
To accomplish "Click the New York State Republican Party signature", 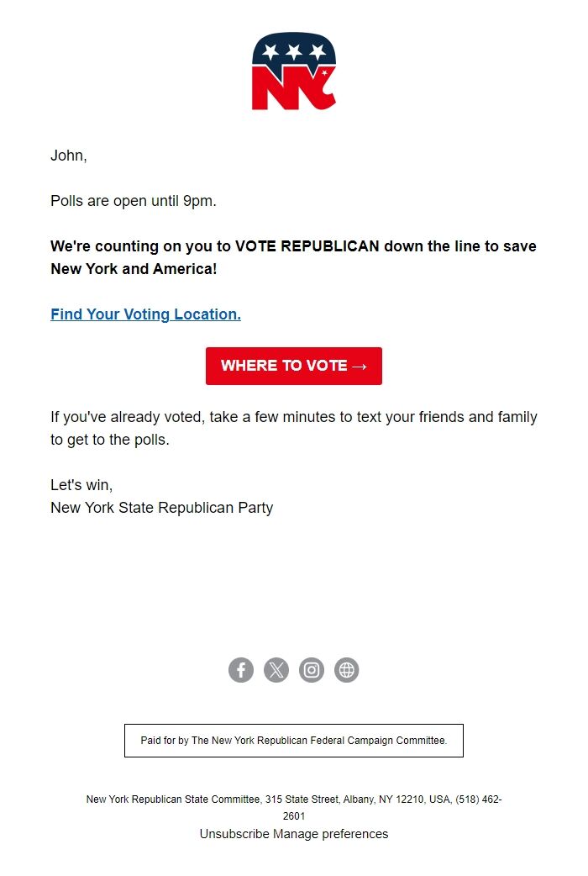I will pos(160,507).
